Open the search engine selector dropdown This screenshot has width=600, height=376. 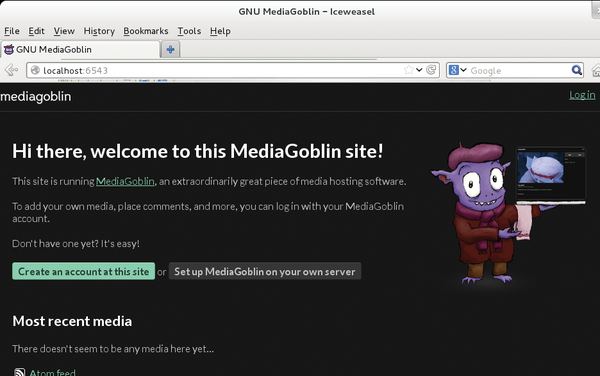(x=458, y=70)
